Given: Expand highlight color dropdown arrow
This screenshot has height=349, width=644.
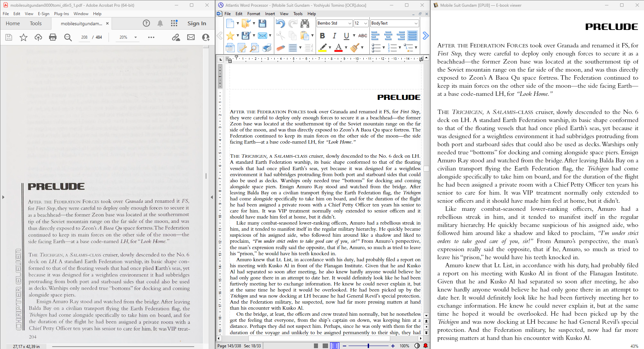Looking at the screenshot, I should pyautogui.click(x=330, y=48).
